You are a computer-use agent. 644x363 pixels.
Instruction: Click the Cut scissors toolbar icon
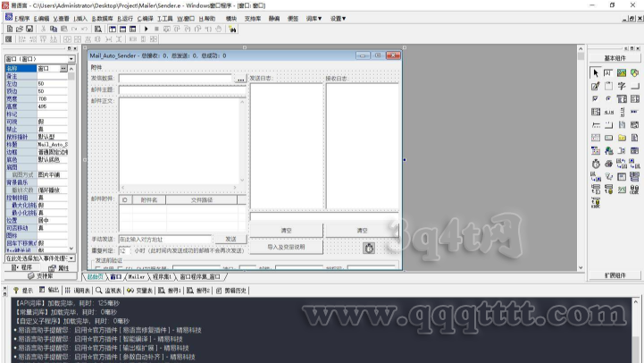tap(43, 29)
